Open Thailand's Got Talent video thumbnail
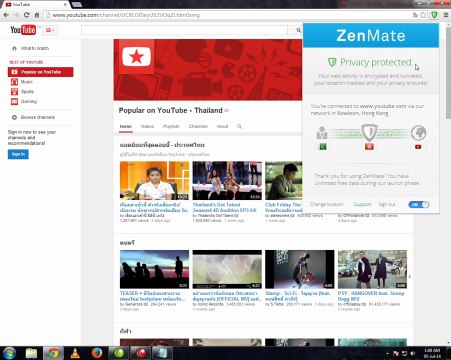The width and height of the screenshot is (451, 360). 227,181
